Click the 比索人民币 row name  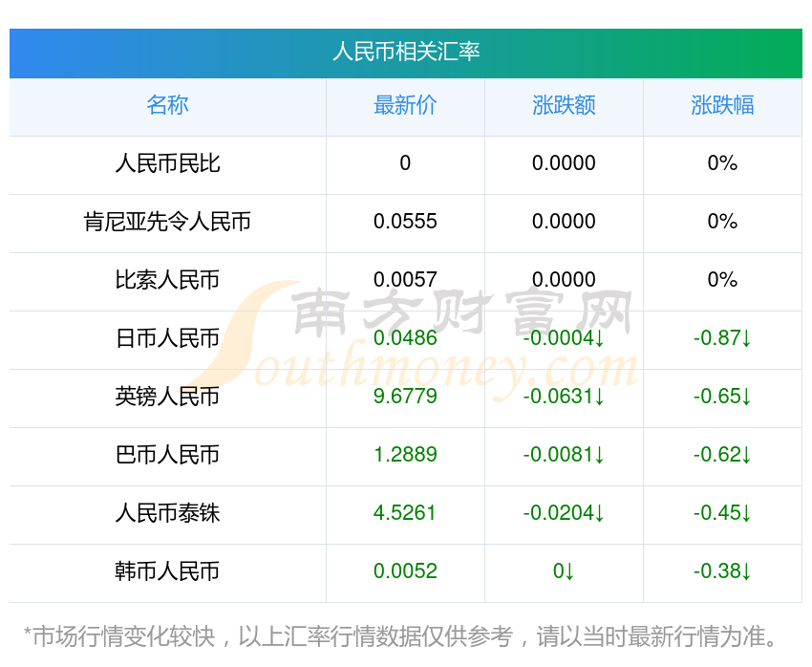click(167, 280)
